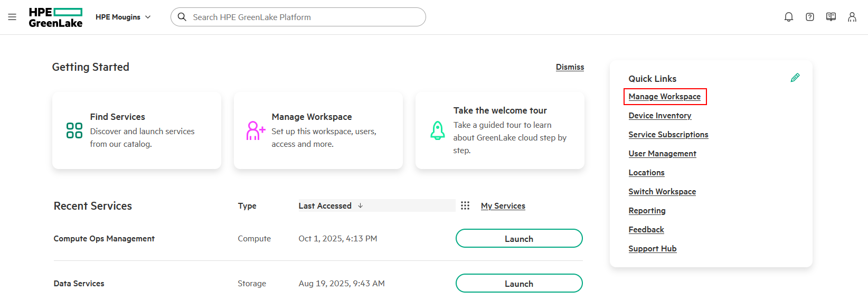Open the user profile icon
Image resolution: width=868 pixels, height=300 pixels.
852,17
